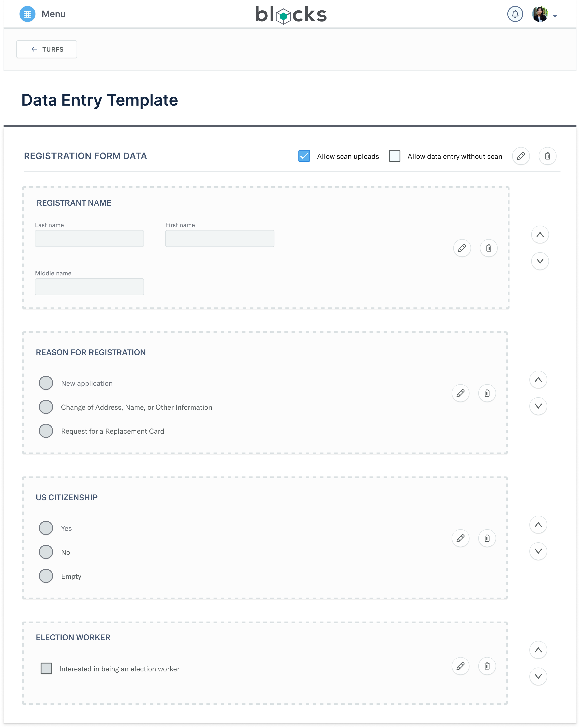Edit the Registrant Name block
Screen dimensions: 580x728
(462, 248)
